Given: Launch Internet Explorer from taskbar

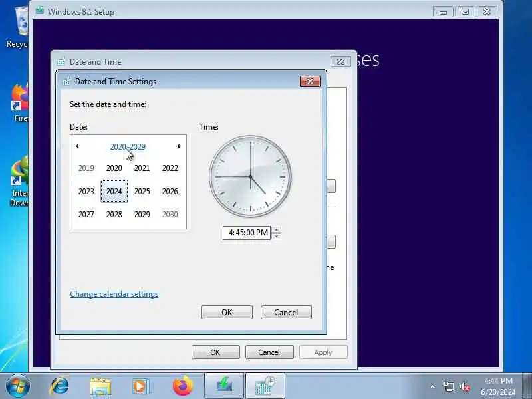Looking at the screenshot, I should pyautogui.click(x=59, y=386).
